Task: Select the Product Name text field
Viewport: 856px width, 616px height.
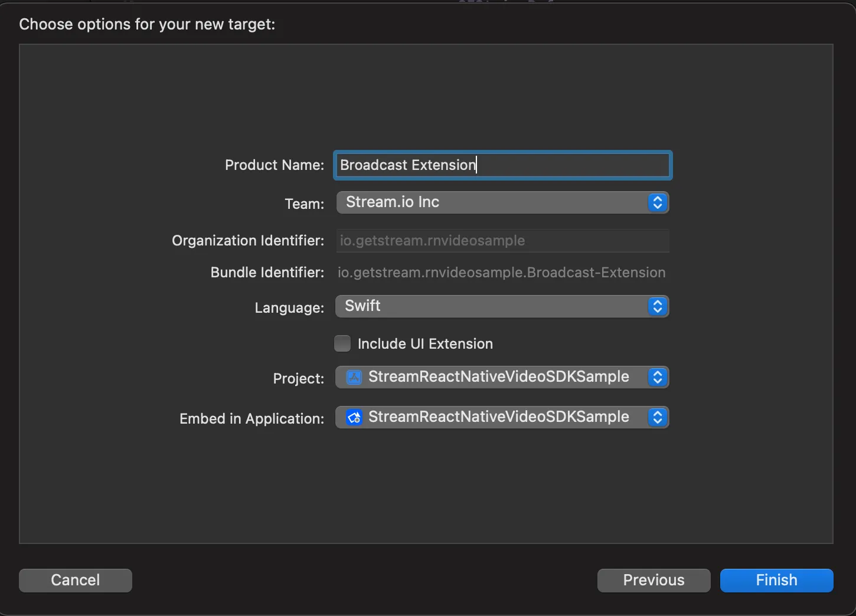Action: point(502,165)
